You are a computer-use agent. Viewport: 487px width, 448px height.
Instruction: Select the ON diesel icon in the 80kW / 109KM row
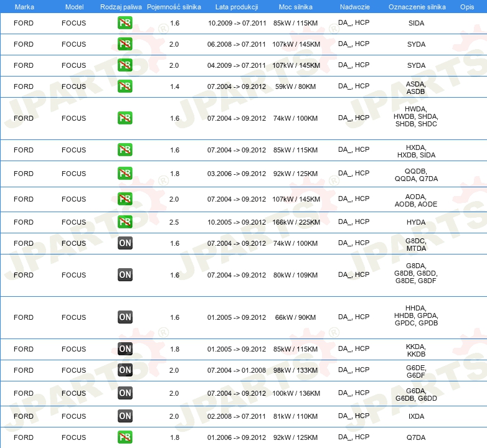[125, 274]
